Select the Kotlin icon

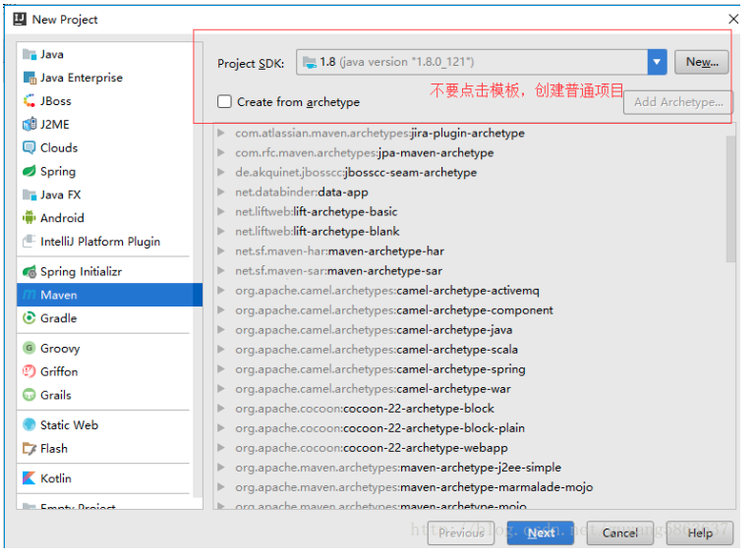tap(29, 478)
